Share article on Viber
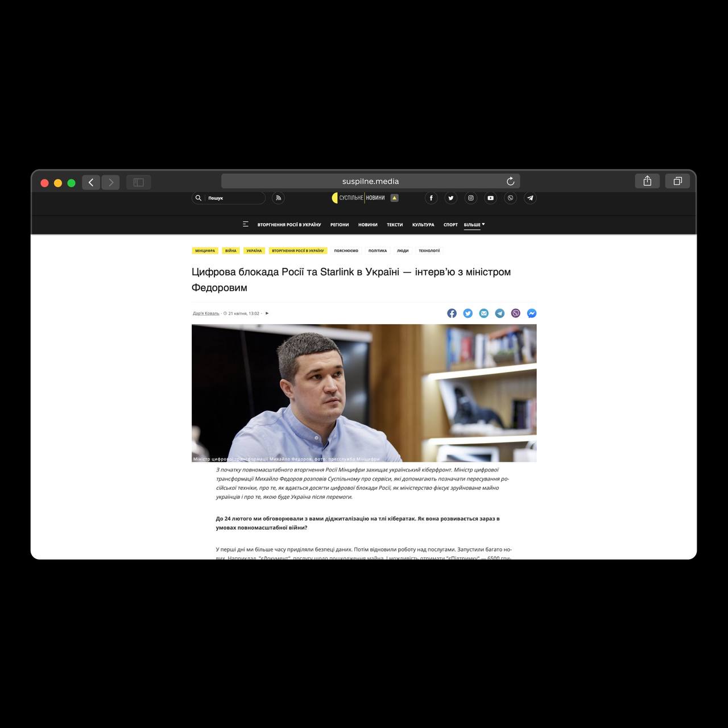The height and width of the screenshot is (728, 728). pyautogui.click(x=515, y=313)
